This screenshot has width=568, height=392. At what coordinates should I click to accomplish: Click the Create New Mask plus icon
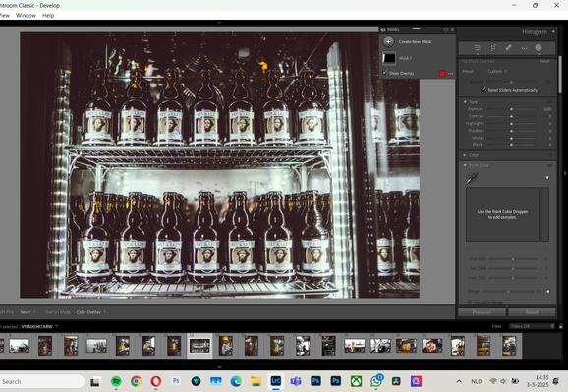[x=388, y=41]
